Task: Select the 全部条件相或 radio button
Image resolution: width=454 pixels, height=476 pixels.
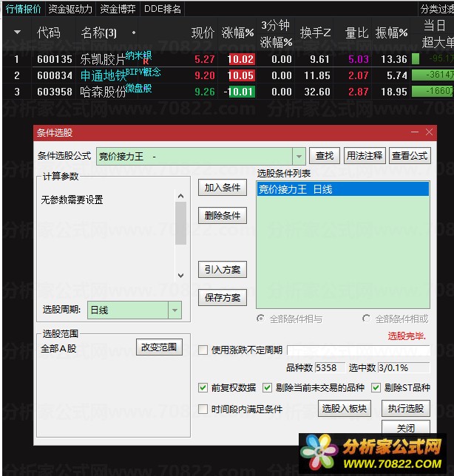Action: [x=366, y=319]
